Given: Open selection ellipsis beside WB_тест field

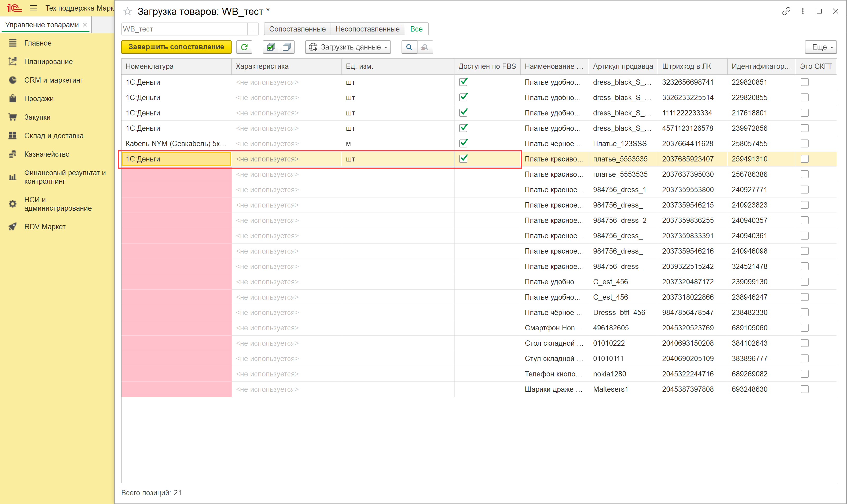Looking at the screenshot, I should (x=253, y=29).
